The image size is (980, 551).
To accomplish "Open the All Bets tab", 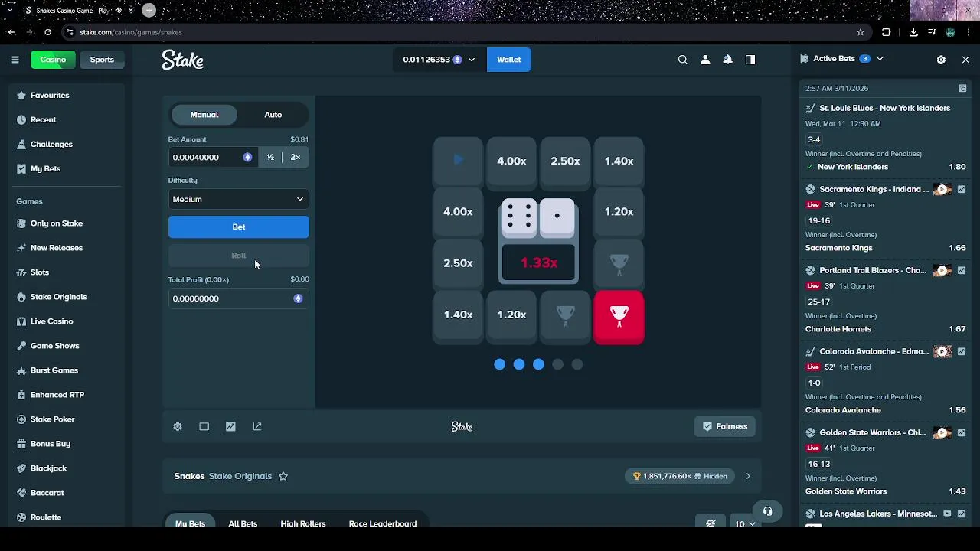I will (243, 523).
